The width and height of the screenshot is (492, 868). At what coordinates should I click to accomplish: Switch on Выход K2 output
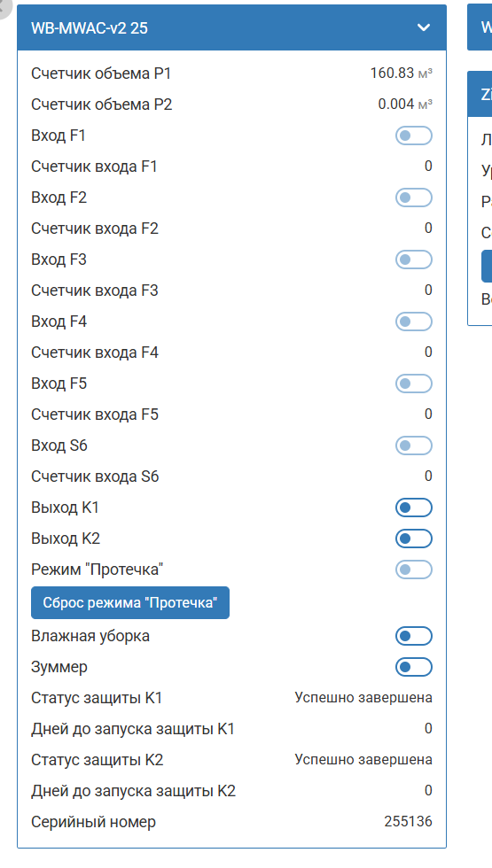(x=413, y=539)
